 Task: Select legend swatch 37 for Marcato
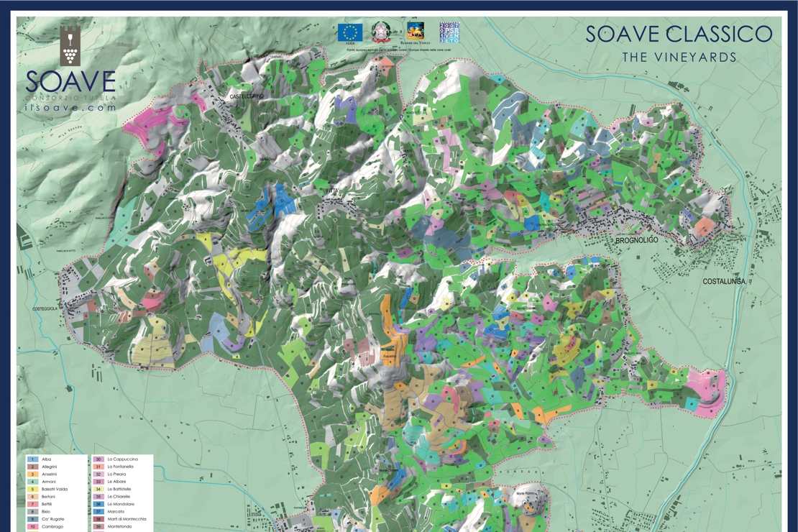[98, 512]
